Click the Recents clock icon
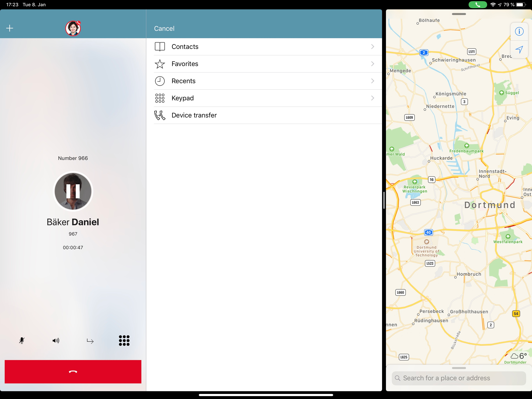532x399 pixels. click(160, 81)
